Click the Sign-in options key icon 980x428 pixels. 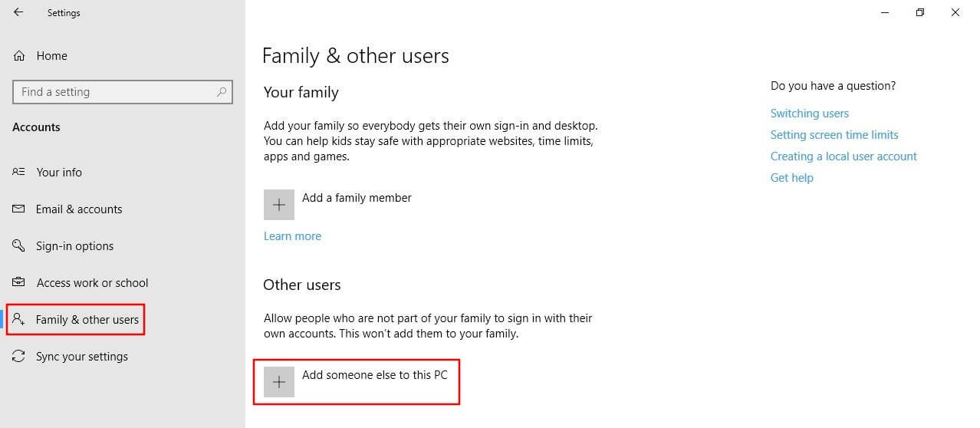[x=19, y=246]
